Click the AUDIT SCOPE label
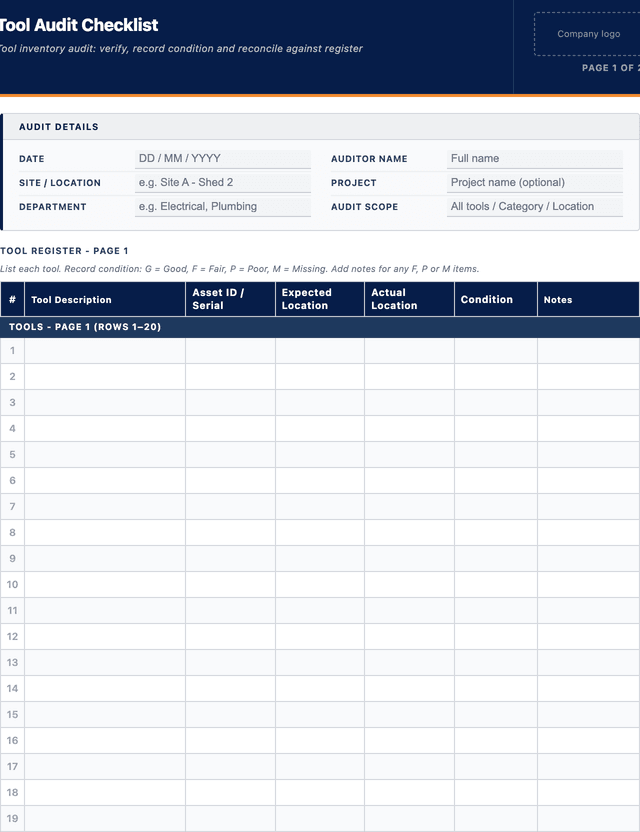Viewport: 640px width, 832px height. (x=365, y=207)
